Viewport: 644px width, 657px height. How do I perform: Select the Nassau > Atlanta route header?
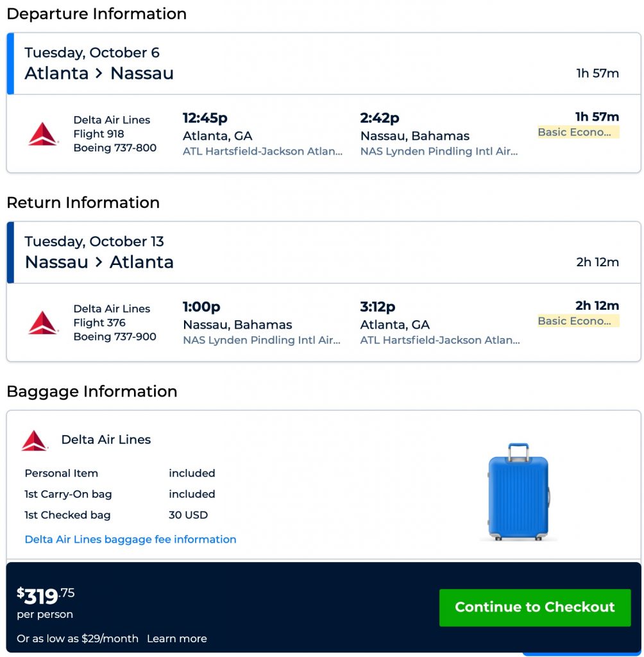(x=99, y=262)
